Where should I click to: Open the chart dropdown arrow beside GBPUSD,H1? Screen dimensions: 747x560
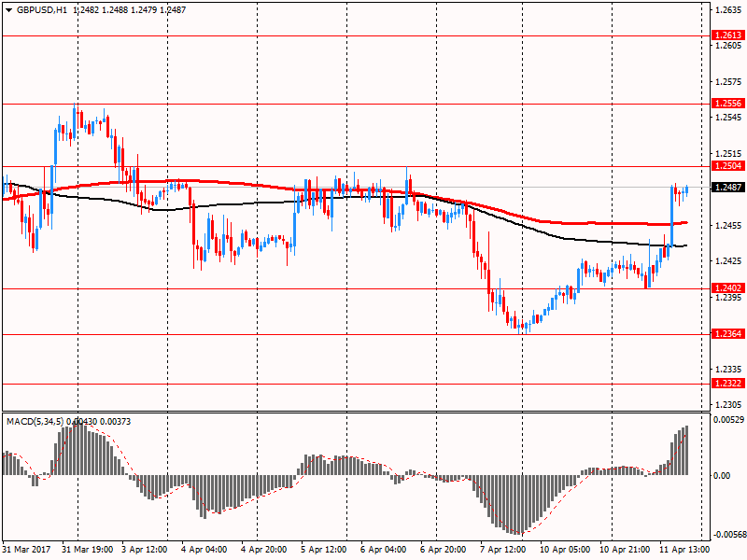[8, 10]
